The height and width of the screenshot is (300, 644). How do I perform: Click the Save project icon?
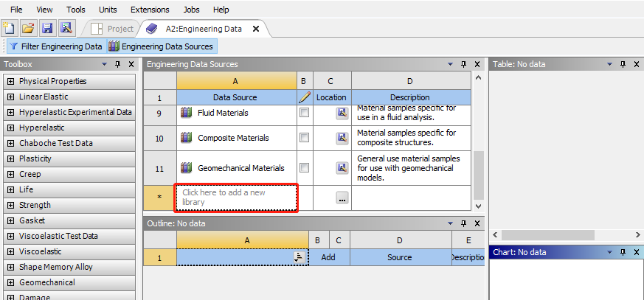tap(47, 29)
